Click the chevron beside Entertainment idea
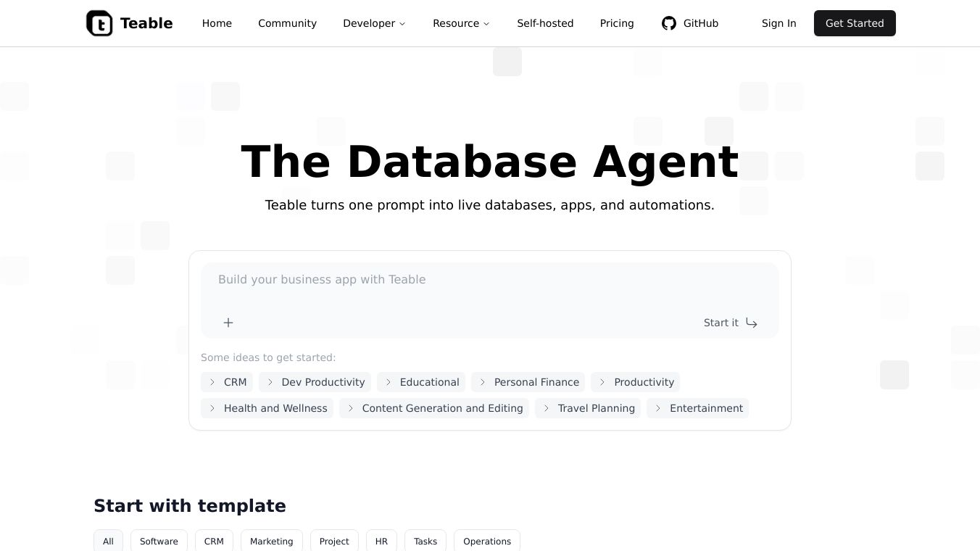This screenshot has height=551, width=980. (x=658, y=408)
